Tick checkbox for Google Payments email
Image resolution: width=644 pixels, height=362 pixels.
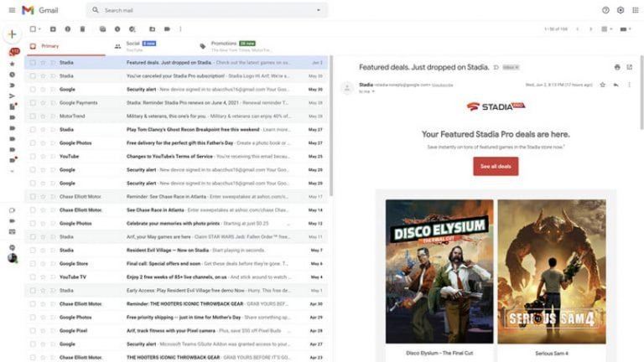(x=33, y=102)
